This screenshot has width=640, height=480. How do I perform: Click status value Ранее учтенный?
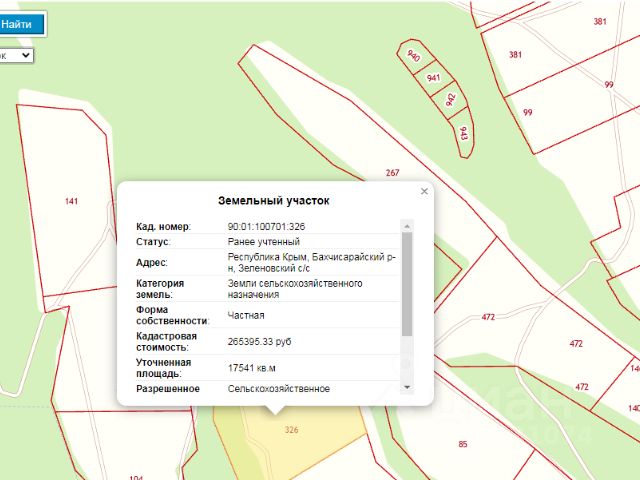(x=264, y=242)
